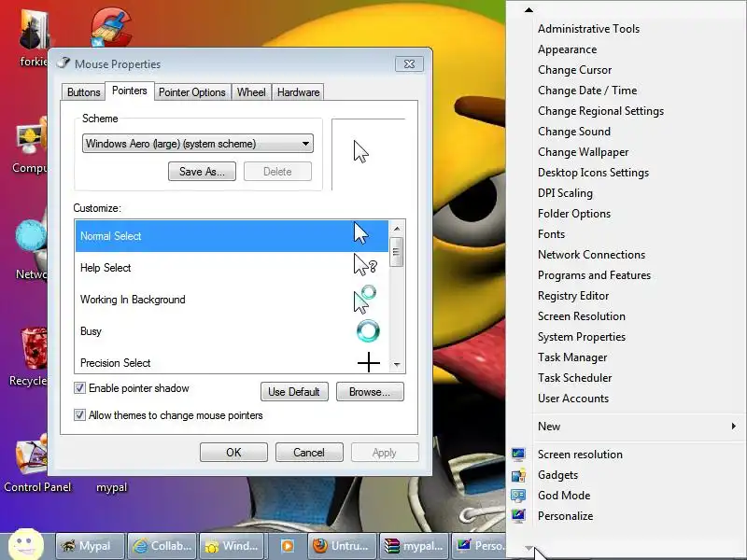Viewport: 747px width, 560px height.
Task: Click the menu scroll-up arrow at top
Action: 529,10
